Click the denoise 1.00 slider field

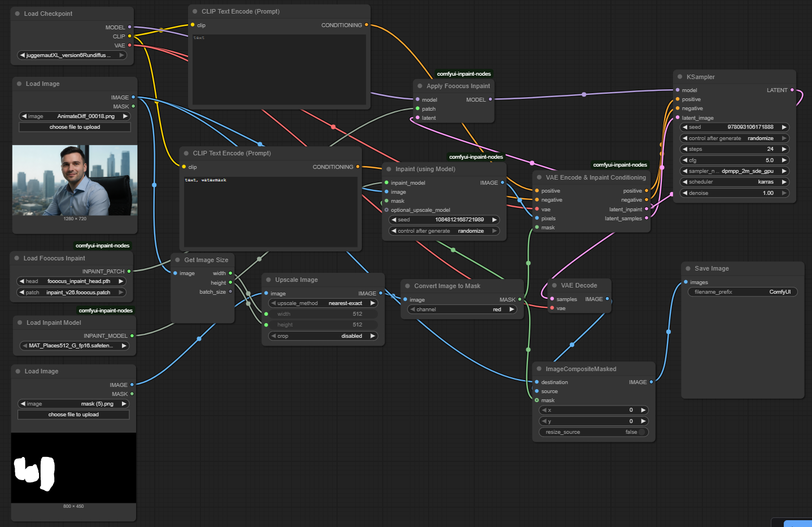coord(734,193)
